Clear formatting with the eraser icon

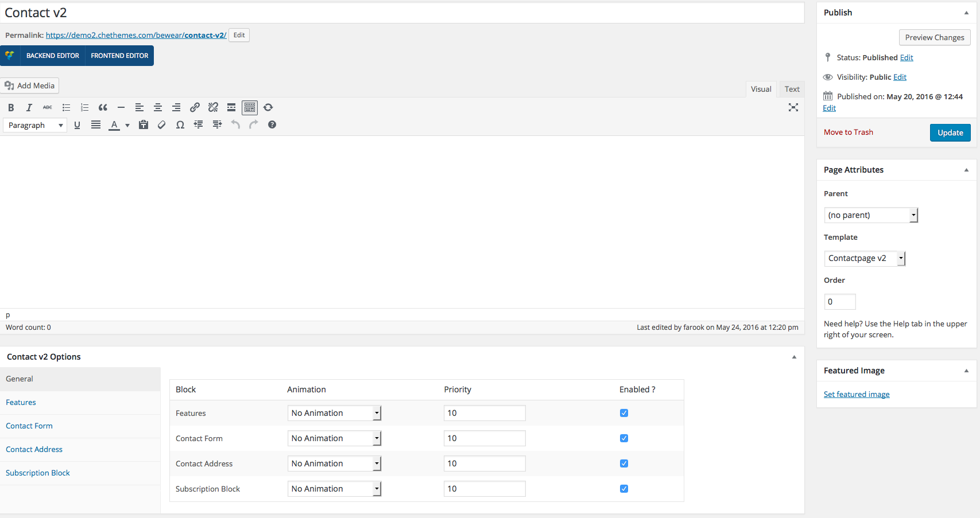162,124
